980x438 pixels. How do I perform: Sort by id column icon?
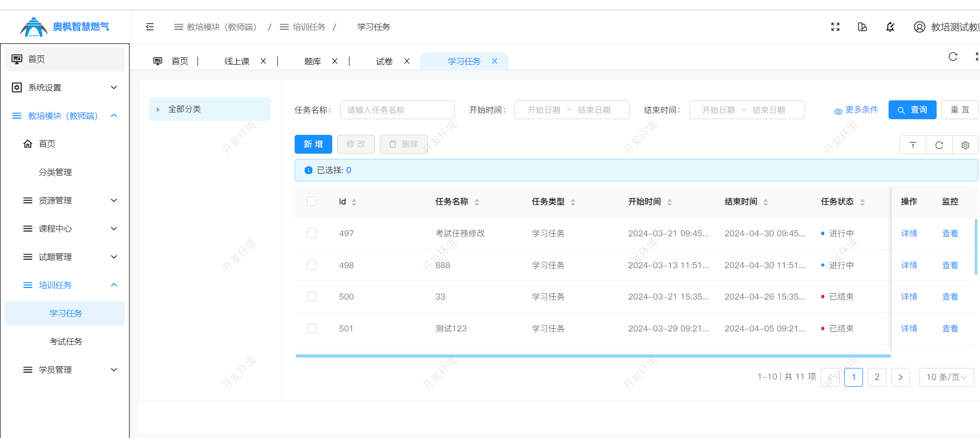pyautogui.click(x=354, y=202)
